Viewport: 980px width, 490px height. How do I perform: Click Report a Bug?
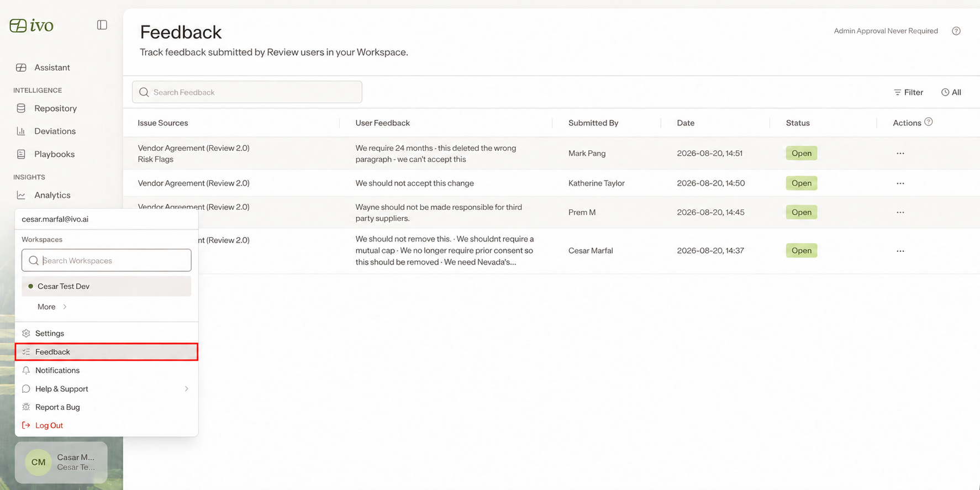click(107, 407)
